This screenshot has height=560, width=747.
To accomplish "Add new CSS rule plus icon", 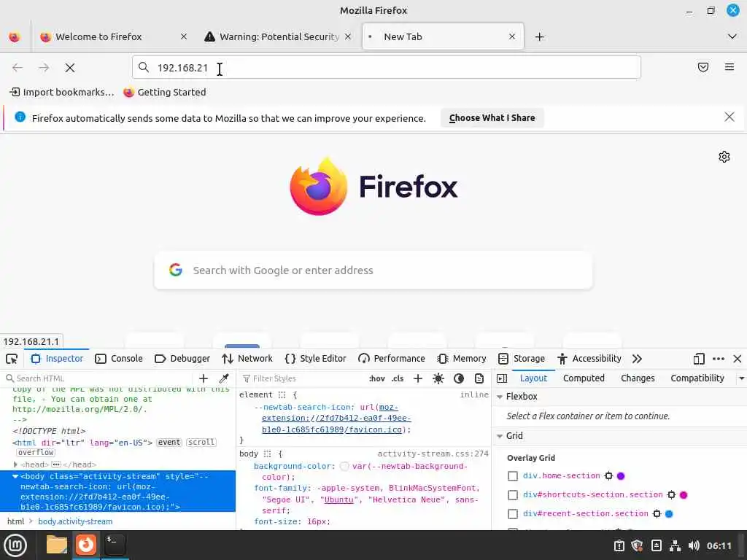I will [x=418, y=378].
